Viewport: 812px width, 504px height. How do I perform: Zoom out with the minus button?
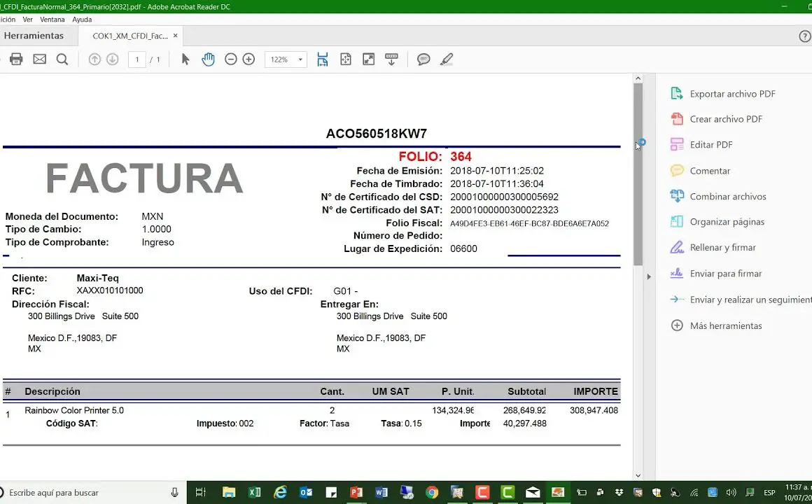[231, 59]
